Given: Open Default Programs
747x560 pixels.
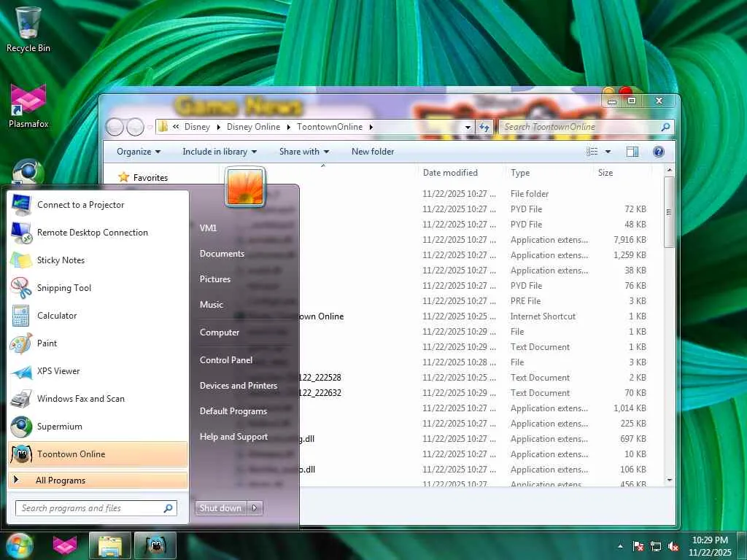Looking at the screenshot, I should pyautogui.click(x=233, y=411).
